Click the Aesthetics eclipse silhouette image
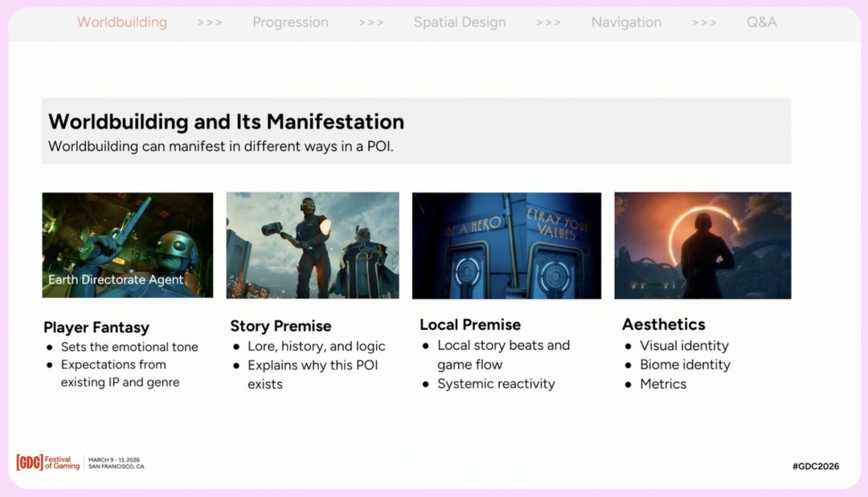Screen dimensions: 868x497 pos(702,246)
